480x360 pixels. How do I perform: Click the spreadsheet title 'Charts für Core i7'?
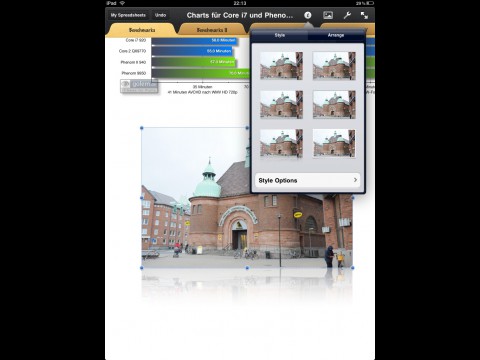[x=240, y=15]
